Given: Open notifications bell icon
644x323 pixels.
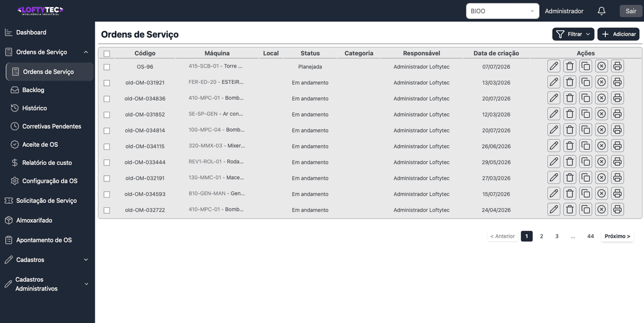Looking at the screenshot, I should pos(601,11).
